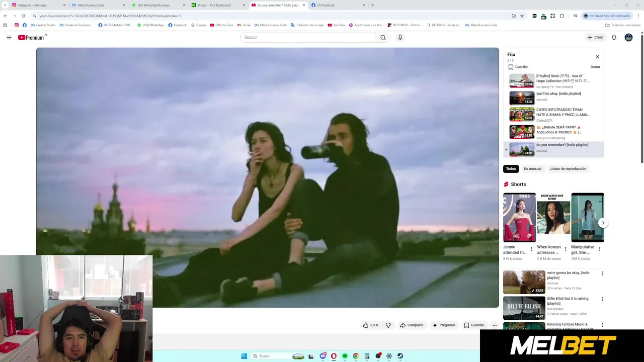Image resolution: width=644 pixels, height=362 pixels.
Task: Click Guardar in the queue panel
Action: (x=518, y=67)
